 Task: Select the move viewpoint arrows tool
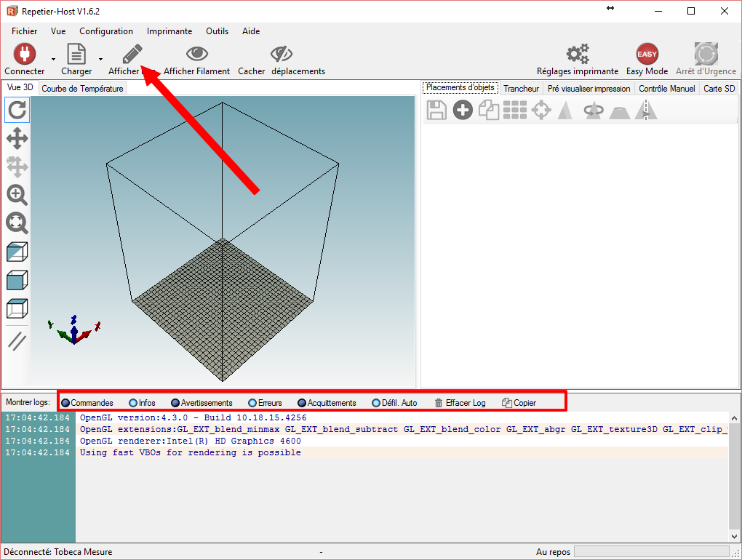17,138
